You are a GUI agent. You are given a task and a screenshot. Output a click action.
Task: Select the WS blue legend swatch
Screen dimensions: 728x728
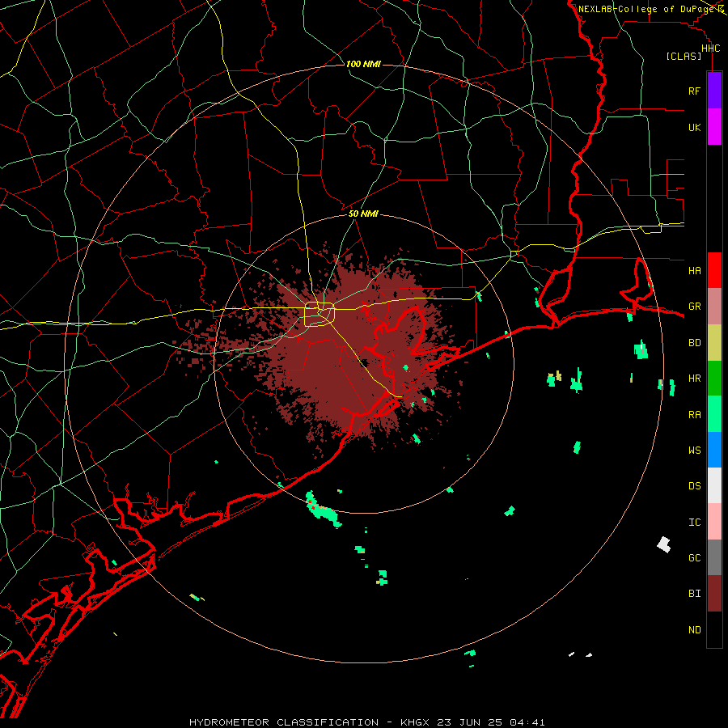(x=714, y=450)
